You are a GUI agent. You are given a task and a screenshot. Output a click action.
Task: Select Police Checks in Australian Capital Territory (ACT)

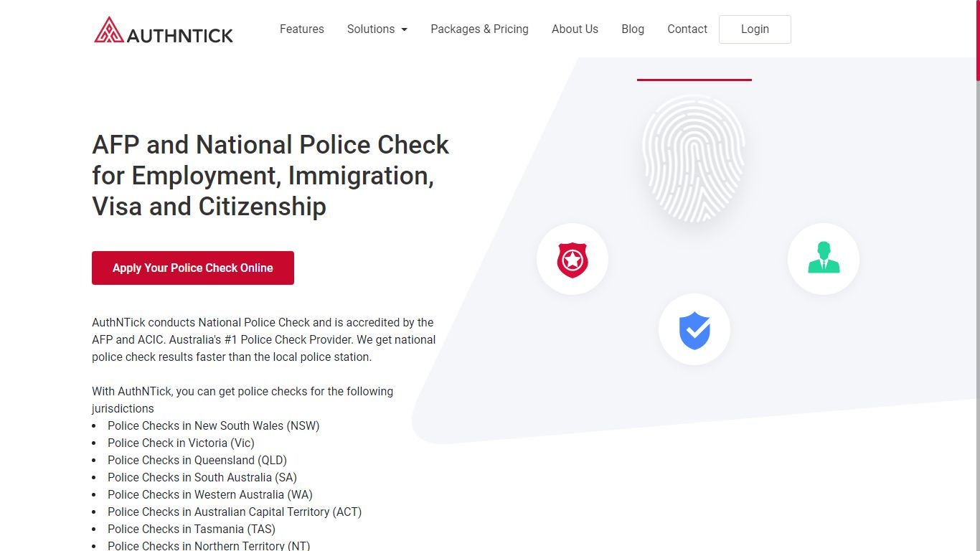pyautogui.click(x=235, y=512)
